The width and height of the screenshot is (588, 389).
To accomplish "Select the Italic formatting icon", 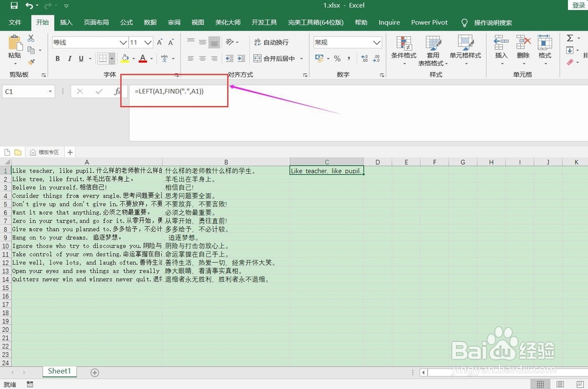I will [x=69, y=58].
